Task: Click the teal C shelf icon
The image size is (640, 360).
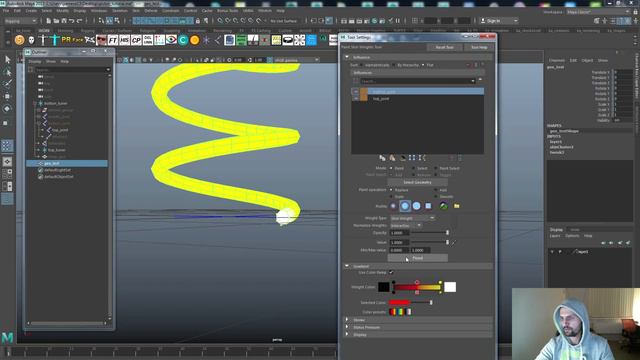Action: tap(183, 40)
